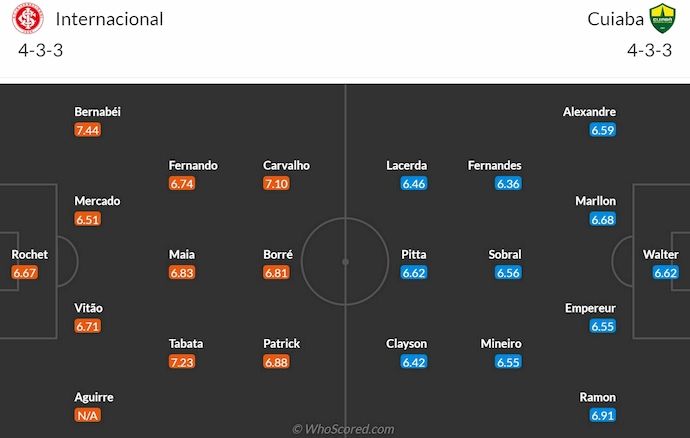Image resolution: width=690 pixels, height=438 pixels.
Task: Click the Internacional club crest icon
Action: pyautogui.click(x=31, y=20)
